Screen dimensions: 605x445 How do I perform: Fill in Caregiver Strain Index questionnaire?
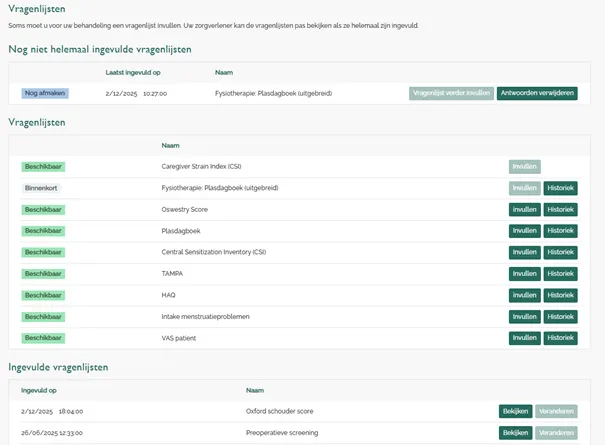[x=524, y=167]
